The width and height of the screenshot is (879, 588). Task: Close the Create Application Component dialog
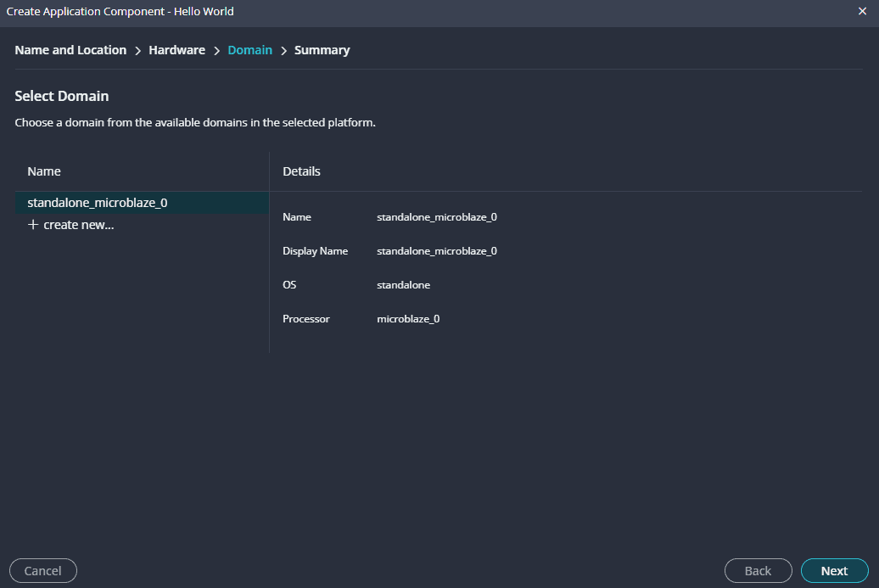[862, 12]
